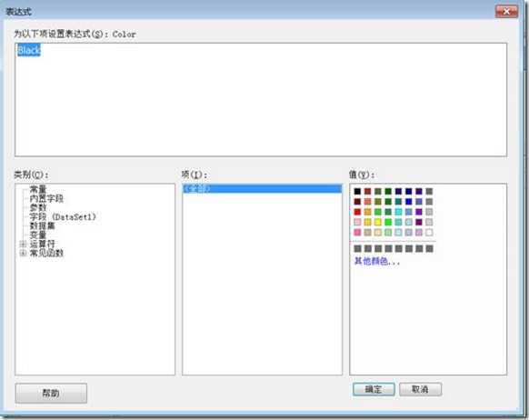Confirm with the 确定 button
Screen dimensions: 529x420
(x=374, y=389)
